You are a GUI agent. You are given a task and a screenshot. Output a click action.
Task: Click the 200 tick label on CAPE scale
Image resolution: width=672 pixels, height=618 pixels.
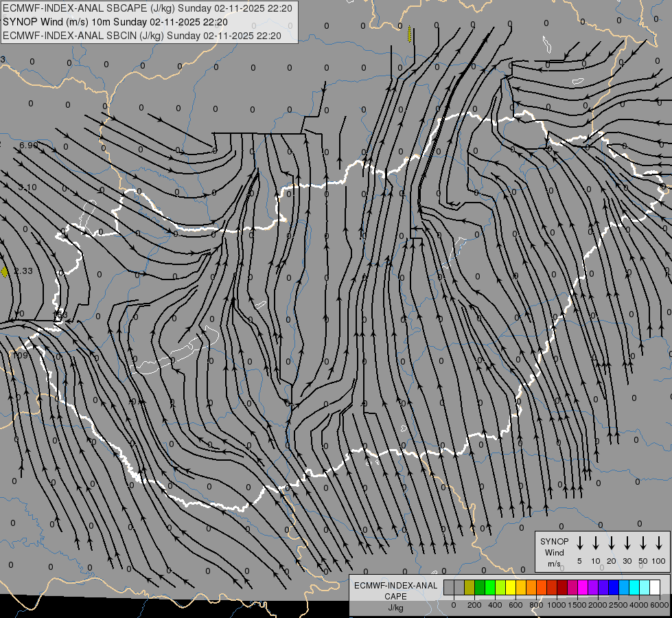tap(474, 605)
